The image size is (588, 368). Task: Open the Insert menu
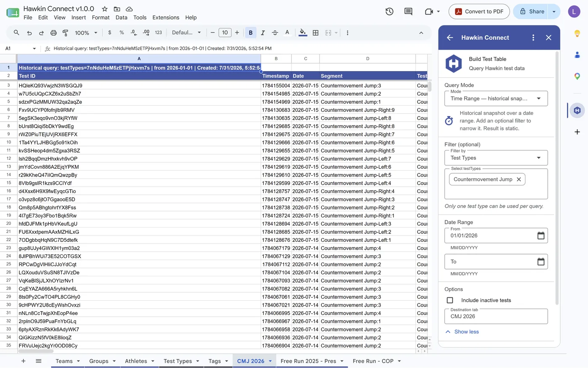point(79,18)
